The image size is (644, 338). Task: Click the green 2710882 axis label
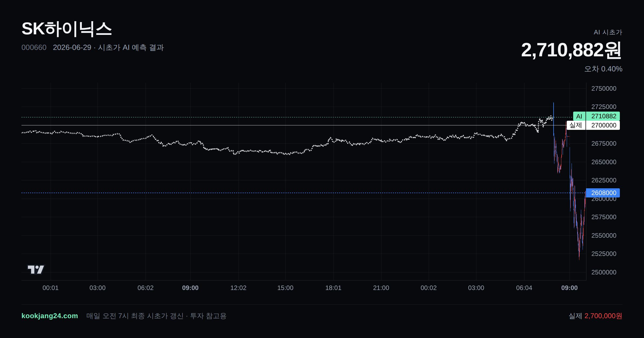coord(603,116)
